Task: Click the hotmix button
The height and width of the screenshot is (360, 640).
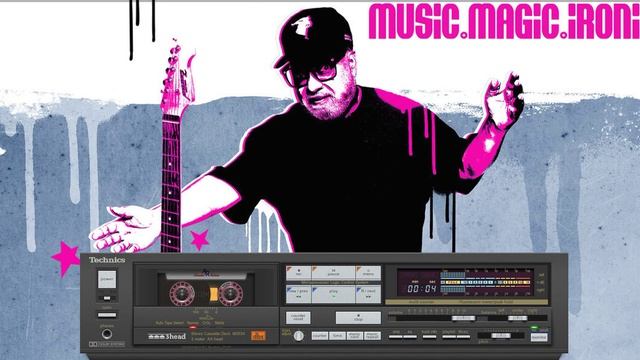Action: pyautogui.click(x=539, y=337)
